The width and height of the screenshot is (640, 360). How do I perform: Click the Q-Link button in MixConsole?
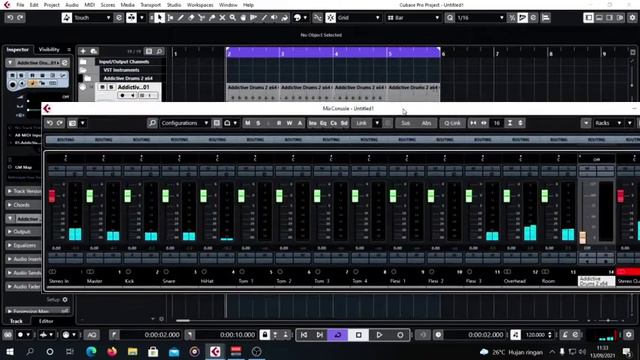(x=452, y=123)
